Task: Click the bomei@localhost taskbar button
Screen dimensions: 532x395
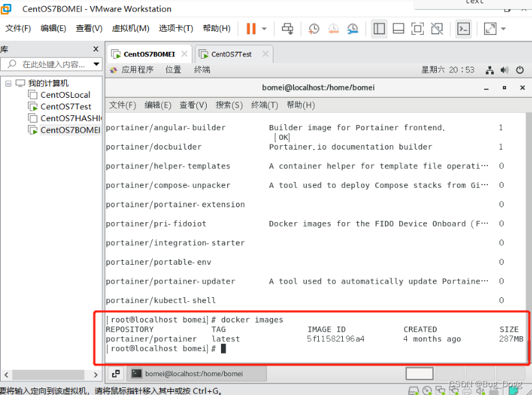Action: pos(197,374)
